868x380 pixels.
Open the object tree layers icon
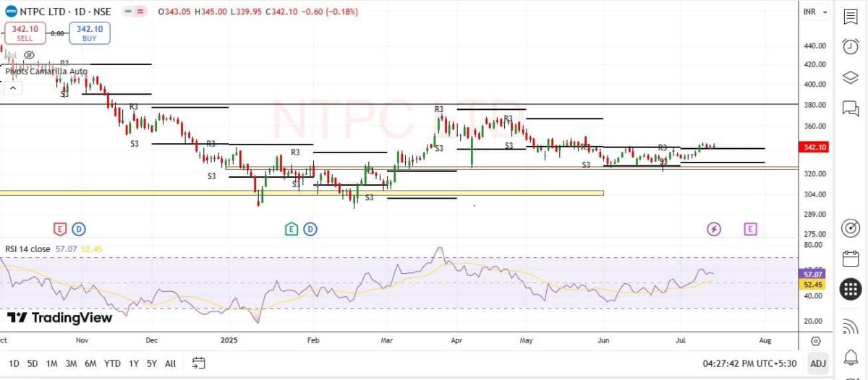(850, 77)
